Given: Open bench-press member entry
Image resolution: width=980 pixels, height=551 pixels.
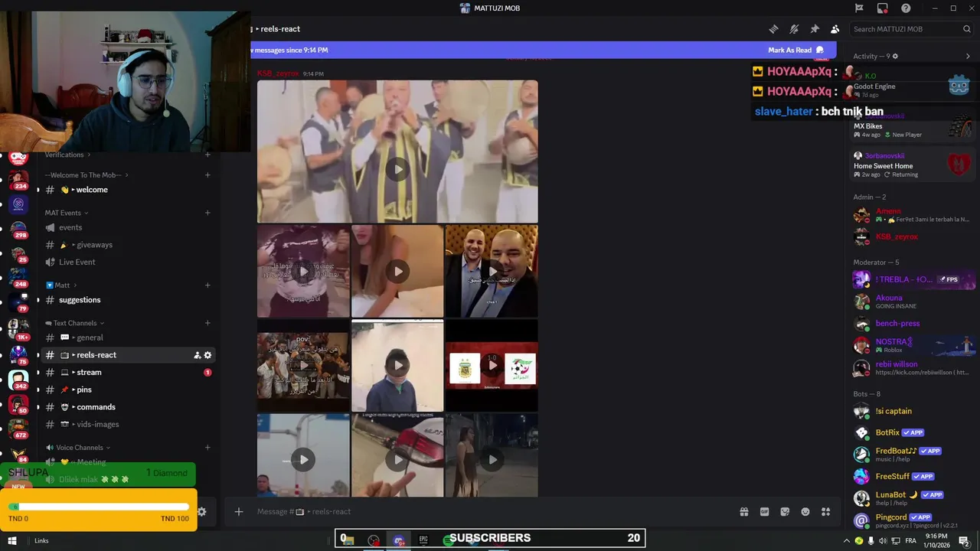Looking at the screenshot, I should coord(912,323).
